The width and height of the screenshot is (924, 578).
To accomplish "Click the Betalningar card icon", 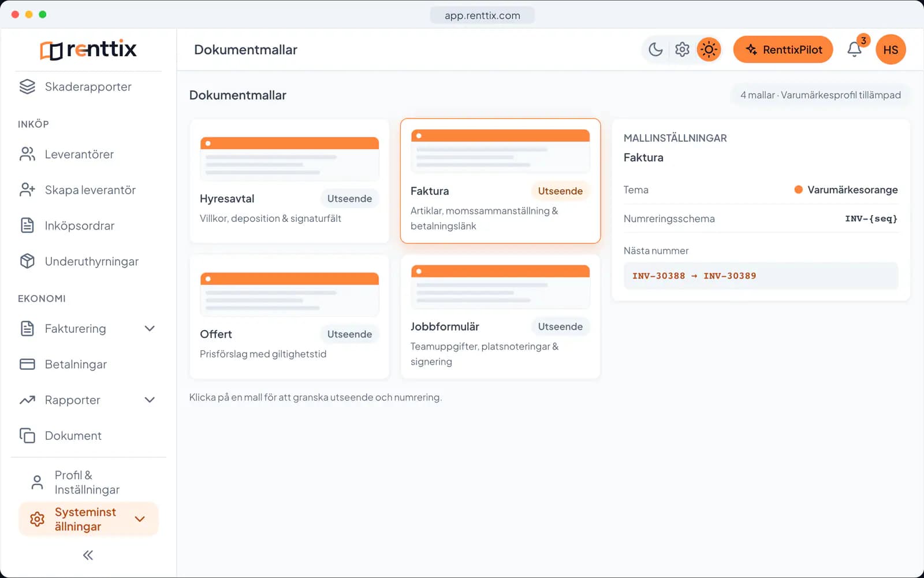I will (x=27, y=364).
